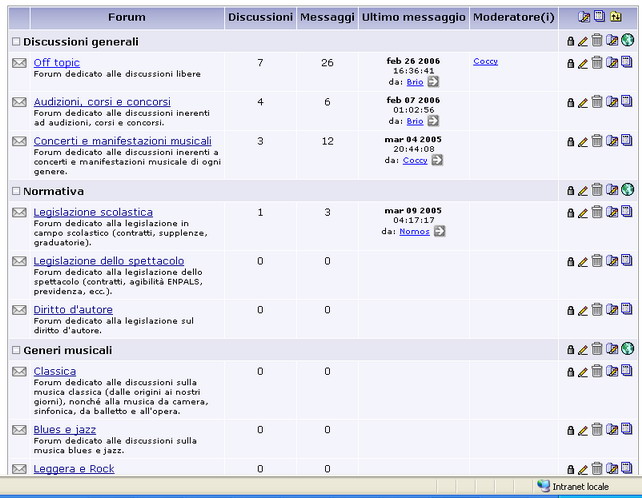Open the Classica forum link
Image resolution: width=642 pixels, height=498 pixels.
click(x=54, y=371)
